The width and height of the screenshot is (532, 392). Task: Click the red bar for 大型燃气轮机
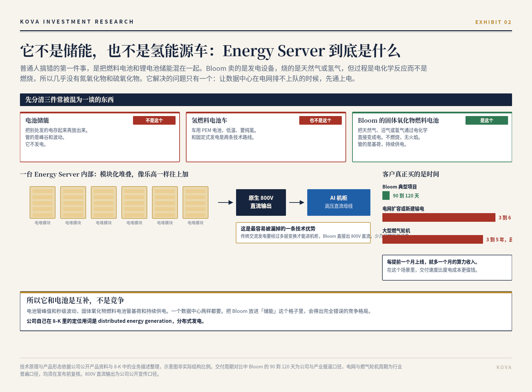coord(433,239)
